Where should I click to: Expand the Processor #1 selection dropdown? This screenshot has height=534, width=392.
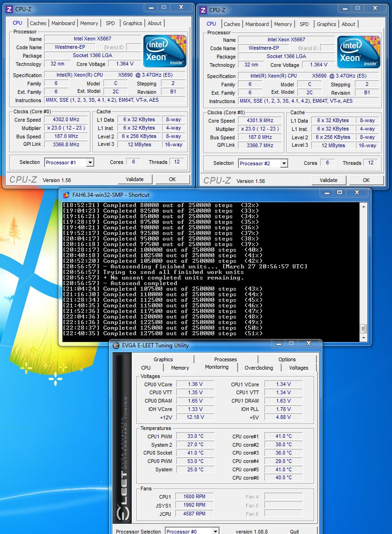90,163
